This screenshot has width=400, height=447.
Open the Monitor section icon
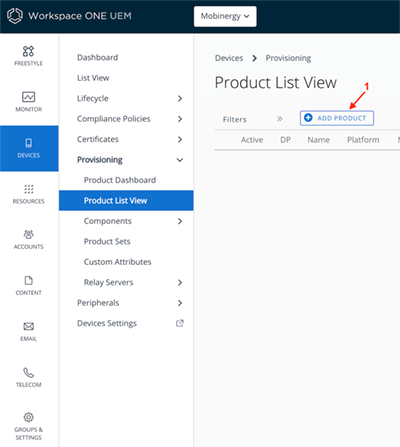[28, 97]
